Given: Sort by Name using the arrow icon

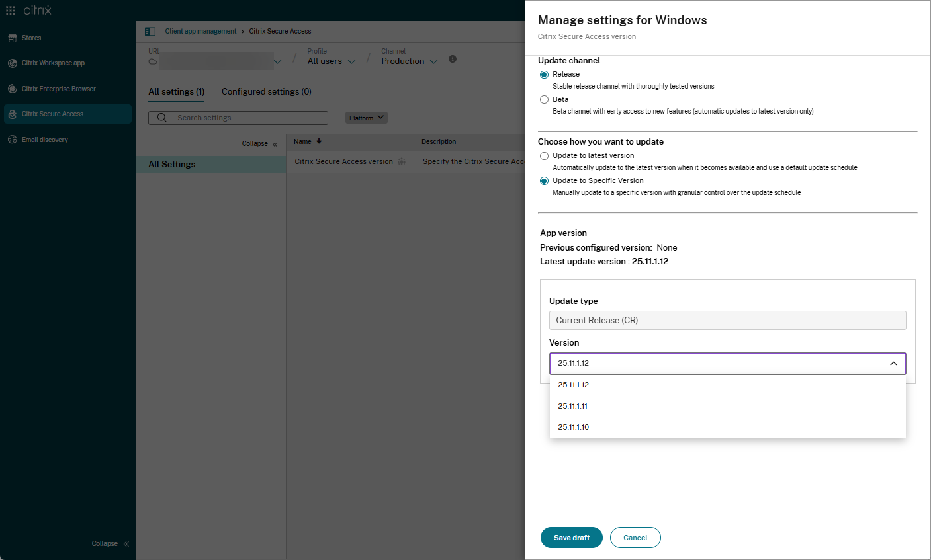Looking at the screenshot, I should coord(319,141).
